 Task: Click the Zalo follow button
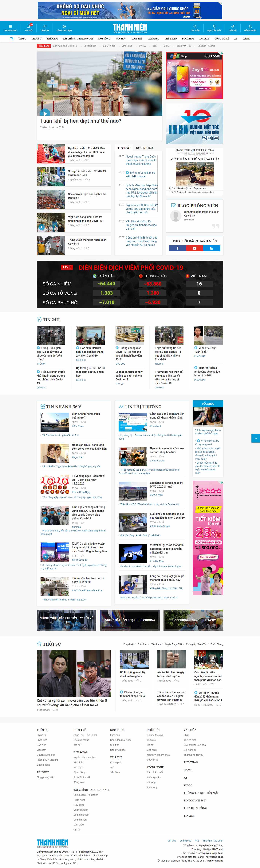point(212,248)
